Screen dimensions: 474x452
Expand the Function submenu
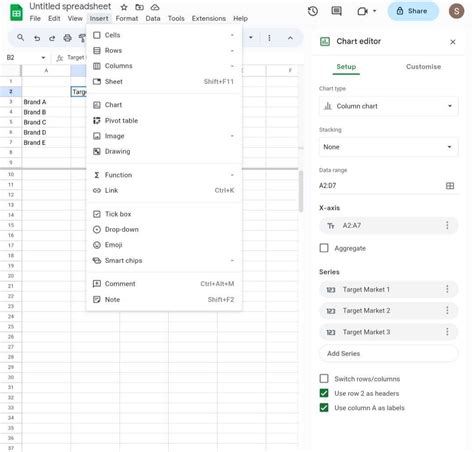click(164, 175)
